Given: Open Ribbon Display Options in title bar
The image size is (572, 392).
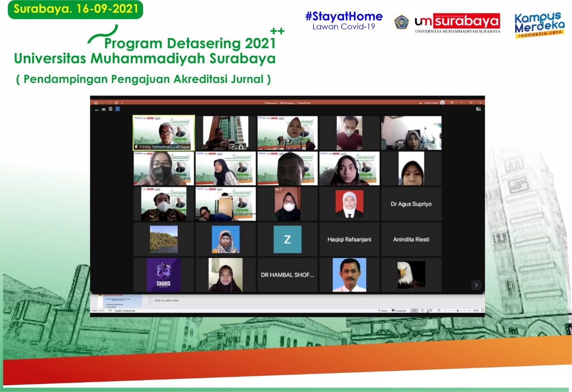Looking at the screenshot, I should tap(452, 103).
